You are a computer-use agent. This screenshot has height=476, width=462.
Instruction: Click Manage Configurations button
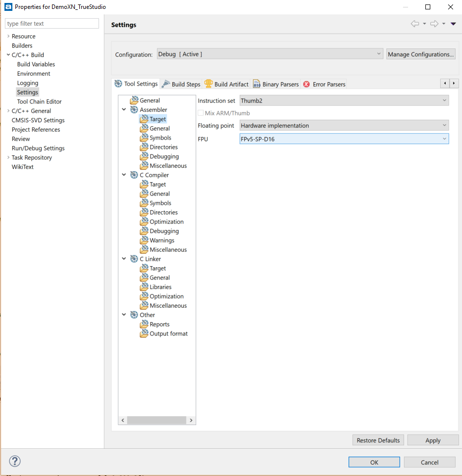[x=421, y=54]
